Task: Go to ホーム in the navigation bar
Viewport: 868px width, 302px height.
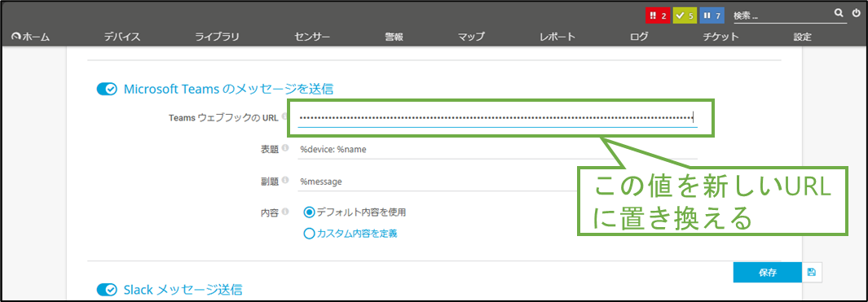Action: pos(31,37)
